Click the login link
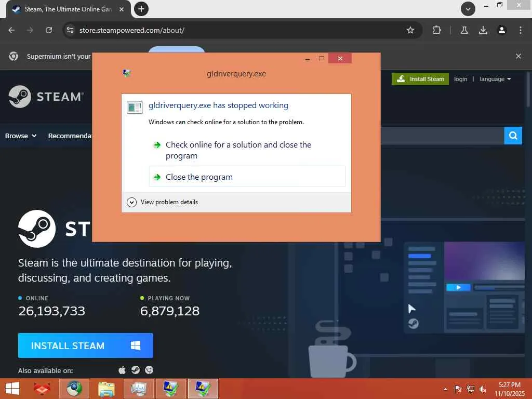Screen dimensions: 532x399 (x=460, y=79)
